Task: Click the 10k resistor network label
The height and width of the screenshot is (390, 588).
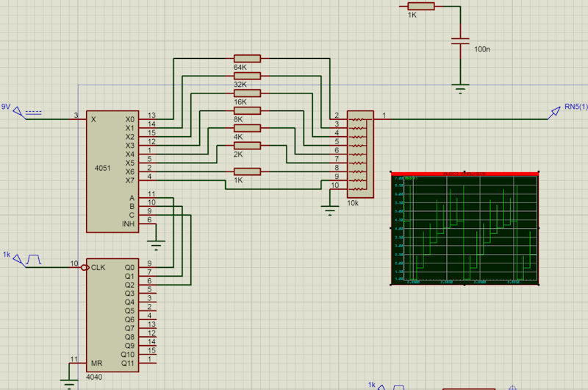Action: (x=353, y=203)
